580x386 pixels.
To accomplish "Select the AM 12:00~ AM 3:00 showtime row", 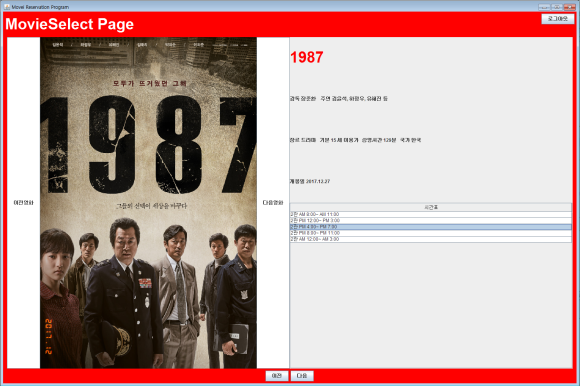I will coord(431,240).
